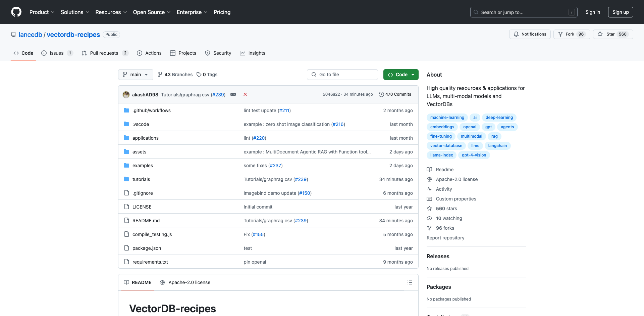Click the fork icon to fork repo
The image size is (644, 316).
click(560, 34)
